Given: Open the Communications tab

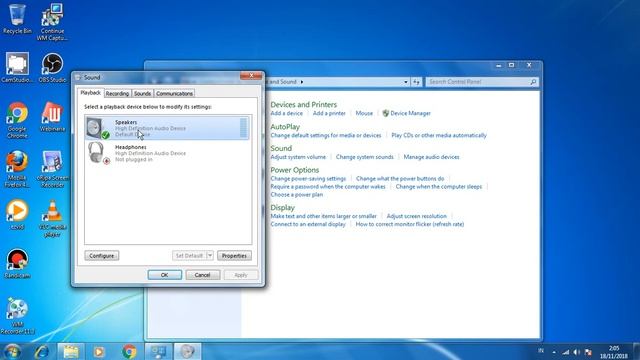Looking at the screenshot, I should point(174,93).
